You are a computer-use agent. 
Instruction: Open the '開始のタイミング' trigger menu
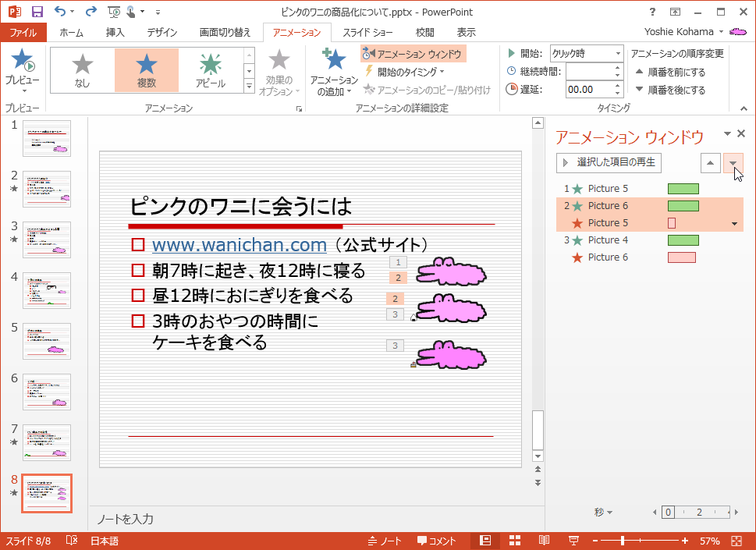404,72
